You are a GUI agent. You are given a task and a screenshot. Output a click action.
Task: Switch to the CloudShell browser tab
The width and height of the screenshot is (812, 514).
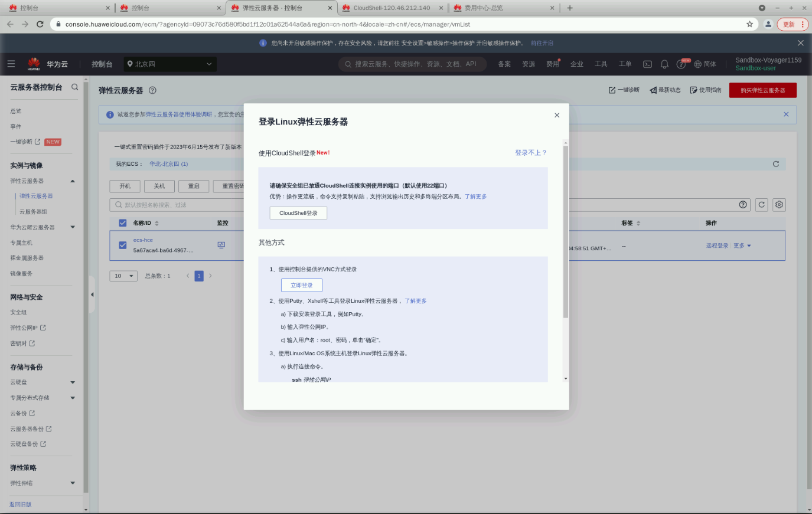[392, 8]
